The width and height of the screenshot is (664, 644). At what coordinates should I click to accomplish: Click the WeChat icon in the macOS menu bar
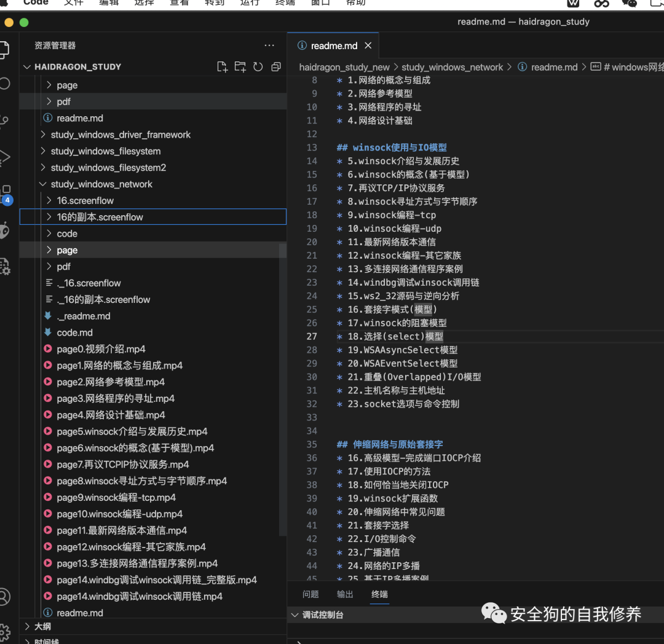[630, 4]
